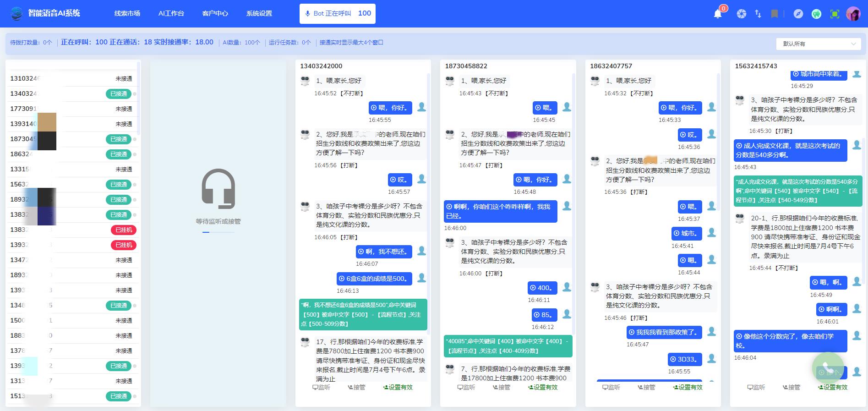Viewport: 868px width, 411px height.
Task: Click 接管 for call 13403242000
Action: [x=356, y=387]
